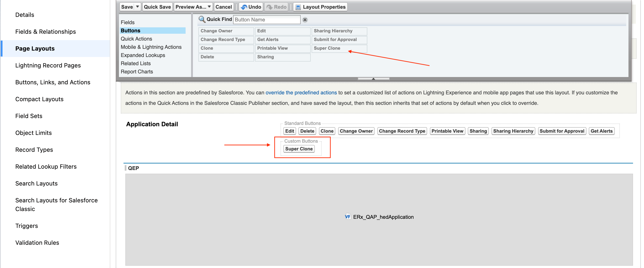644x268 pixels.
Task: Collapse the palette using the up-arrow handle
Action: pos(373,79)
